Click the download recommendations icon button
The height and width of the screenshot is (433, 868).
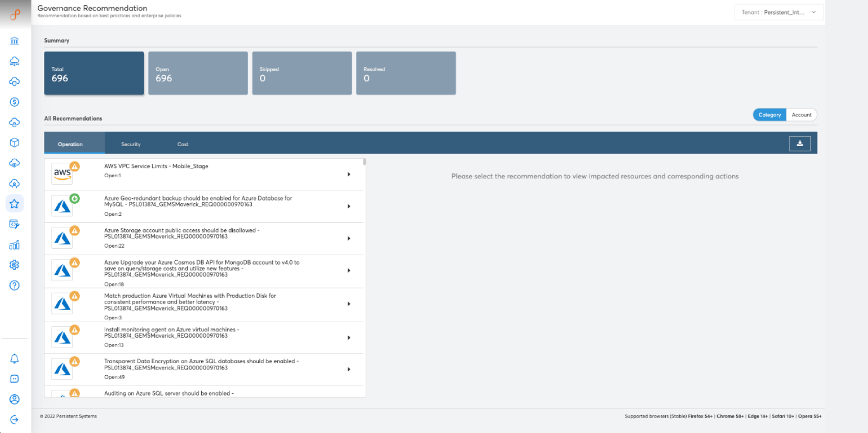tap(800, 143)
